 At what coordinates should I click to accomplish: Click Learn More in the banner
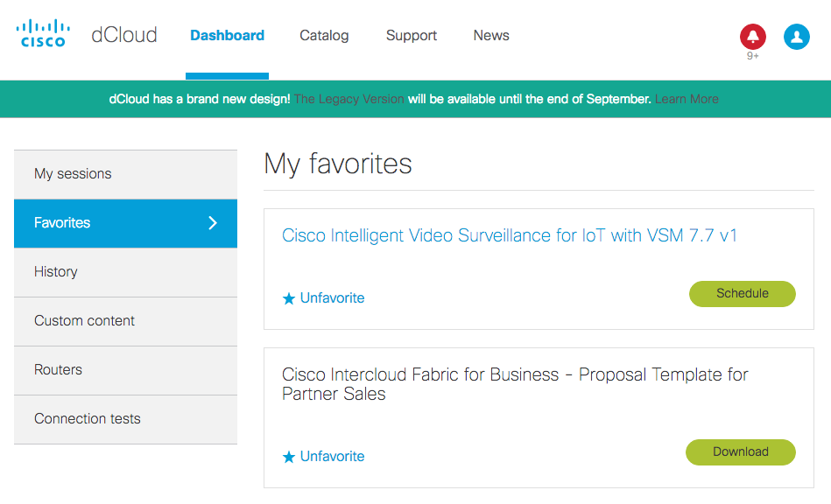(x=687, y=99)
